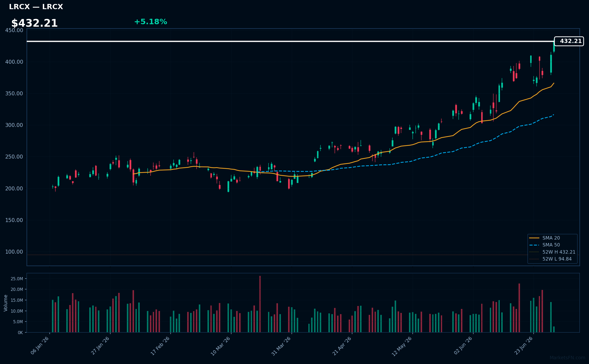Viewport: 589px width, 364px height.
Task: Click the Volume axis title
Action: [5, 303]
